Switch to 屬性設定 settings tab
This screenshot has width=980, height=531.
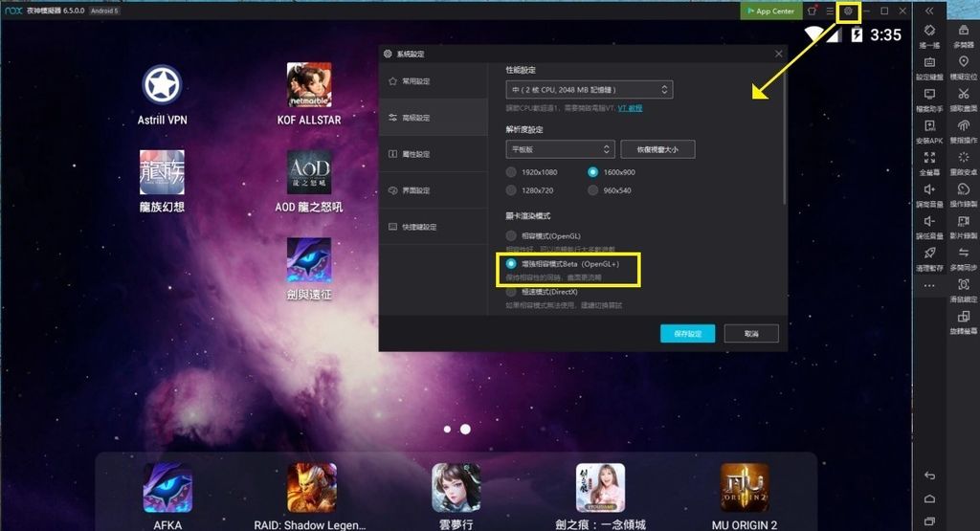click(434, 154)
